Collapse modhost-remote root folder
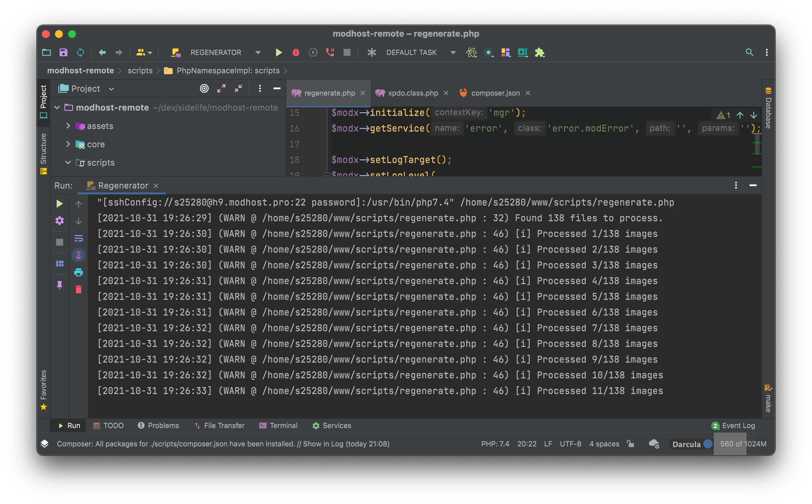812x504 pixels. (57, 107)
